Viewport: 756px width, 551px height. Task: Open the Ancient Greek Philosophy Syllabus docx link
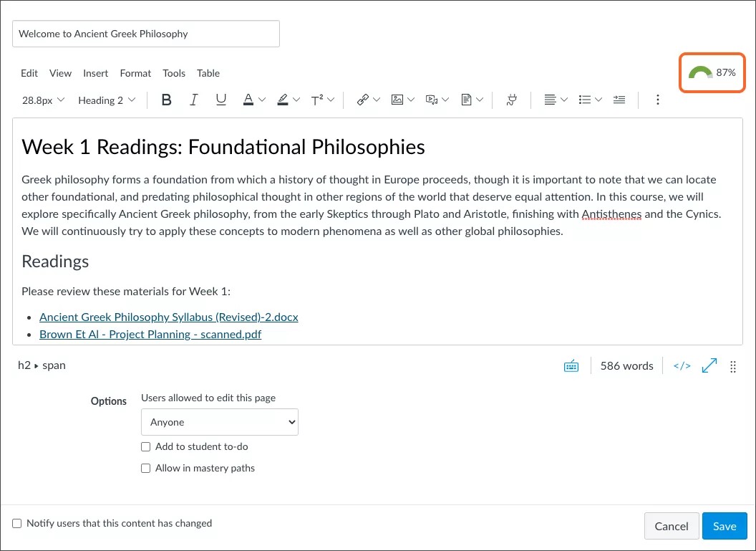(169, 317)
